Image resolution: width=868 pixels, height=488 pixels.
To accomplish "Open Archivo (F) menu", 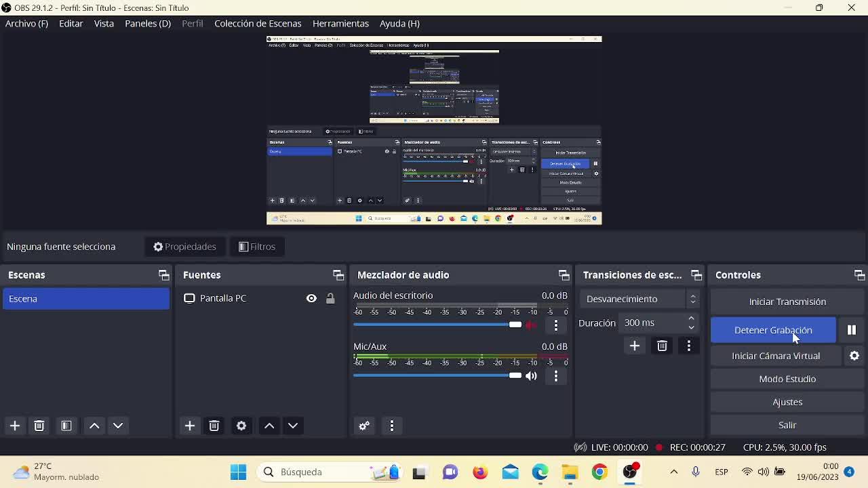I will coord(26,24).
